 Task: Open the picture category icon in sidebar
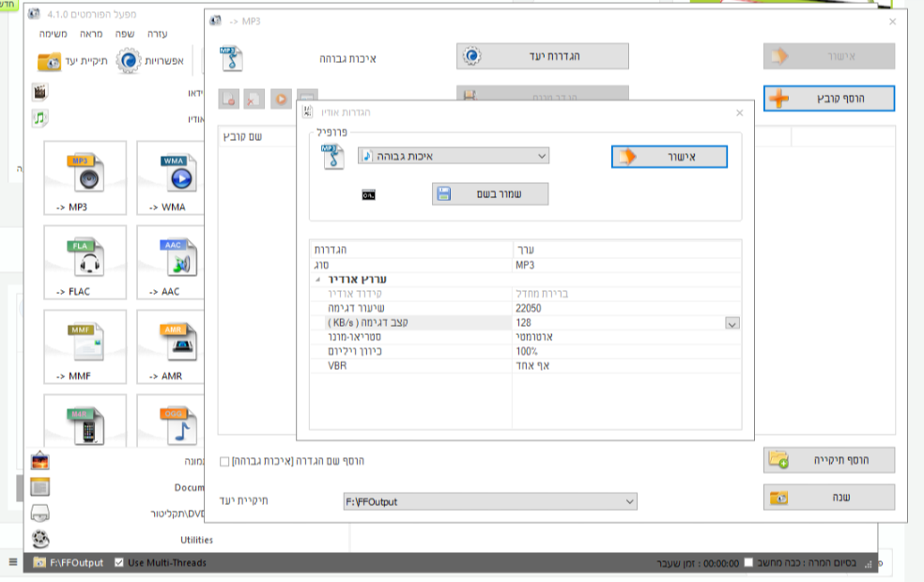40,461
